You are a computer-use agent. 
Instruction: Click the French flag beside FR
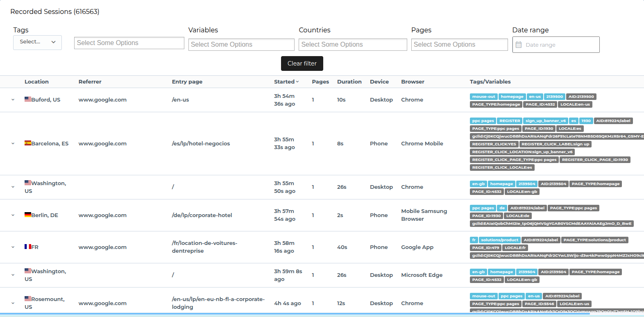(x=28, y=247)
